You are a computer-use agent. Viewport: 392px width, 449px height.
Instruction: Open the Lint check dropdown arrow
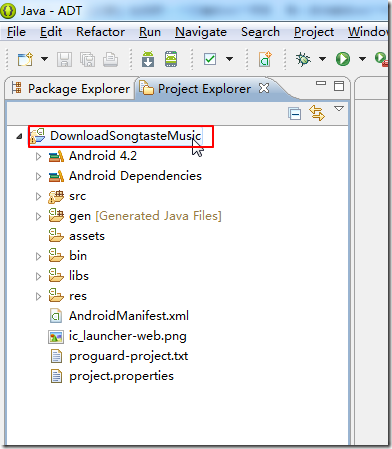[x=229, y=59]
